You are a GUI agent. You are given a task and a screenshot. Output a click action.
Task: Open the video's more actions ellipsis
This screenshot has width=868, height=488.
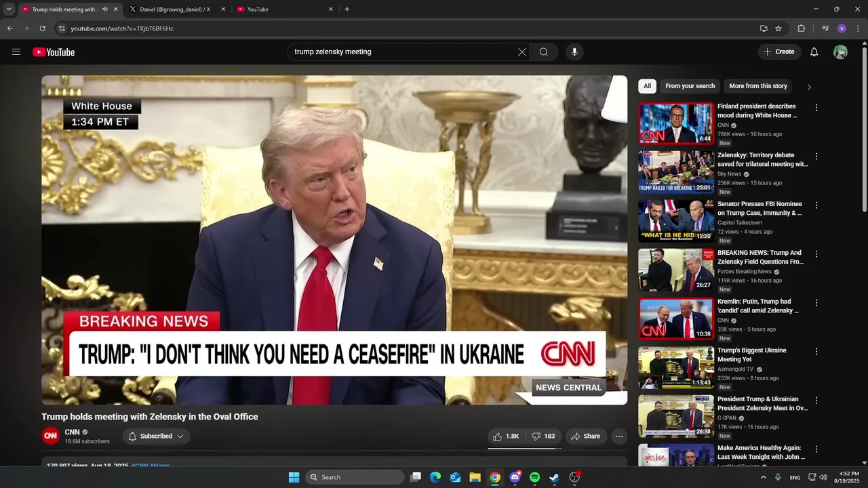619,436
